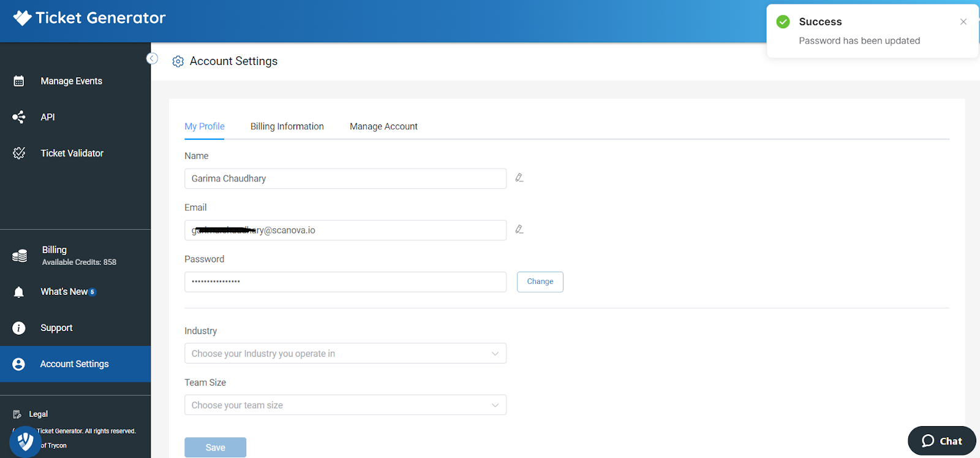
Task: Click the What's New bell icon
Action: point(19,292)
